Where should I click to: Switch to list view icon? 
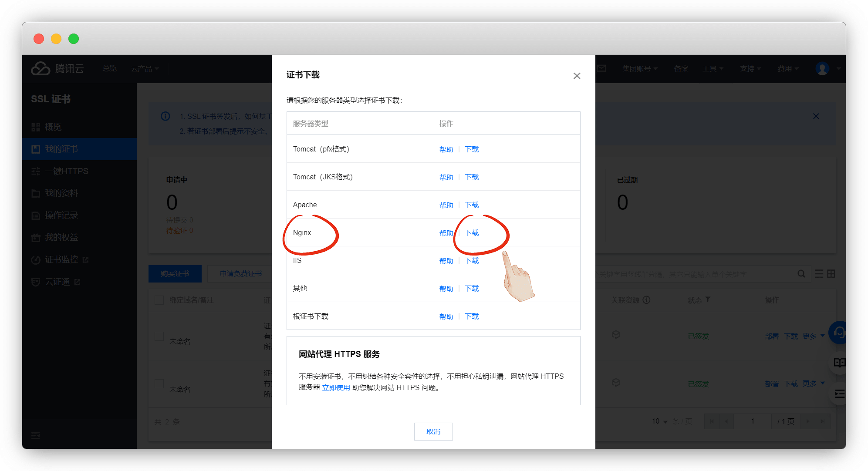pyautogui.click(x=819, y=274)
